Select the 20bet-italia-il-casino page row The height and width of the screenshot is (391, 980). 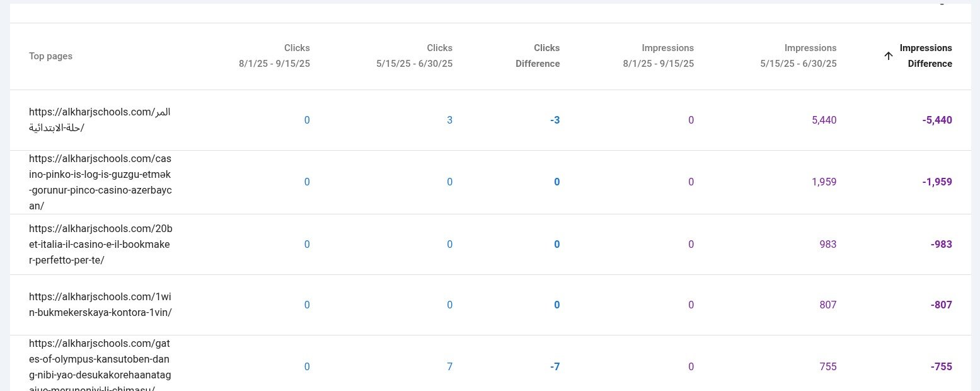(x=100, y=244)
